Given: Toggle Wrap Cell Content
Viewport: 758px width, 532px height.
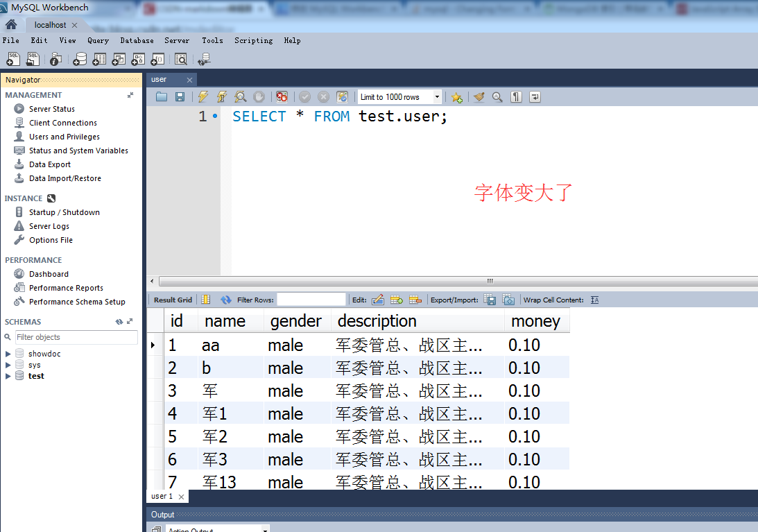Looking at the screenshot, I should click(x=595, y=300).
